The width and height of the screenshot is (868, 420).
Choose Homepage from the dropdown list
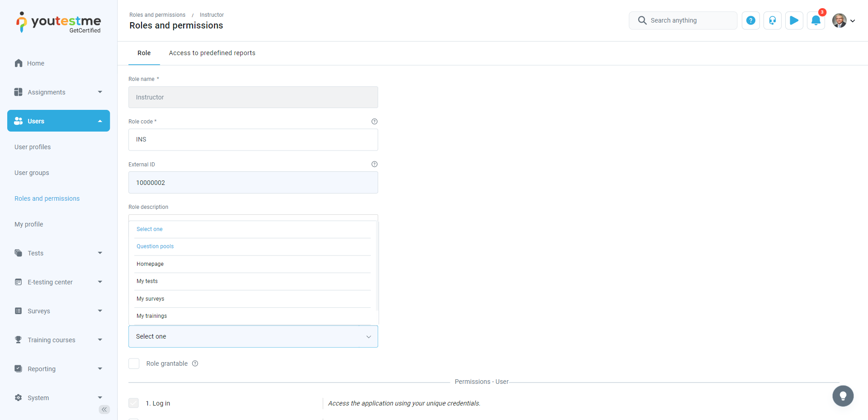(x=150, y=264)
